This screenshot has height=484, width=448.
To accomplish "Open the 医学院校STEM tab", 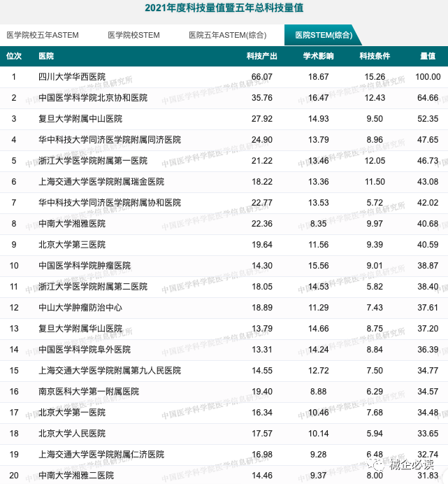I will [133, 35].
